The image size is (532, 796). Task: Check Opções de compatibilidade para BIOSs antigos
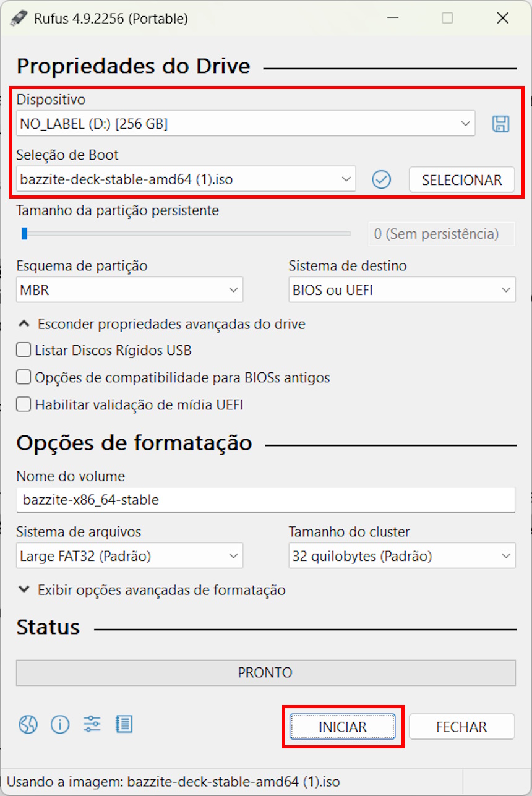coord(23,377)
